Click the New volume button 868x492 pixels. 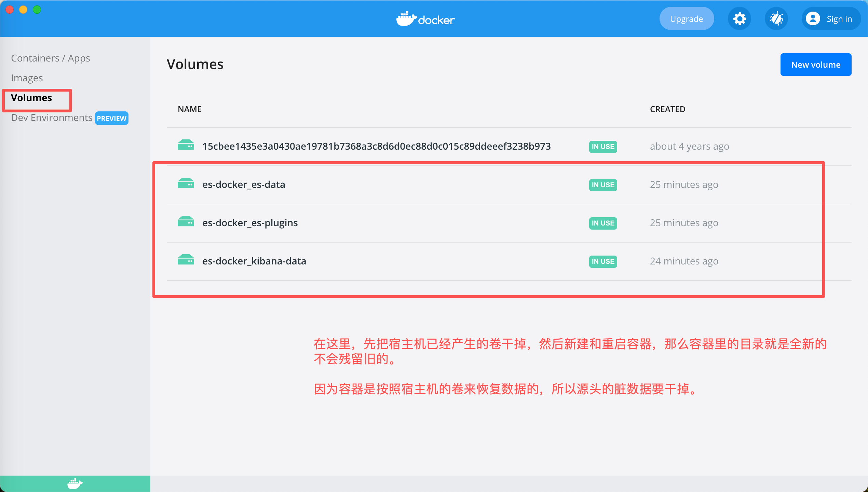(x=816, y=65)
